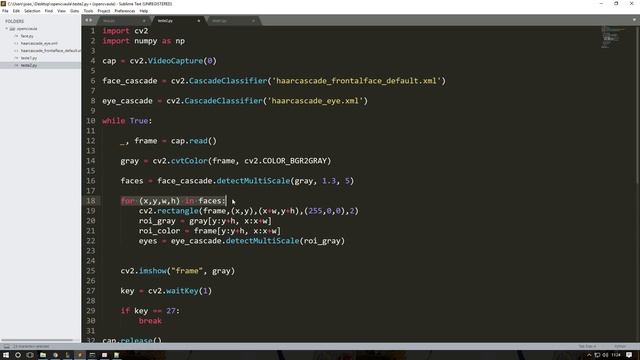
Task: Click 'detectMultiScale' on line 16
Action: pos(253,181)
